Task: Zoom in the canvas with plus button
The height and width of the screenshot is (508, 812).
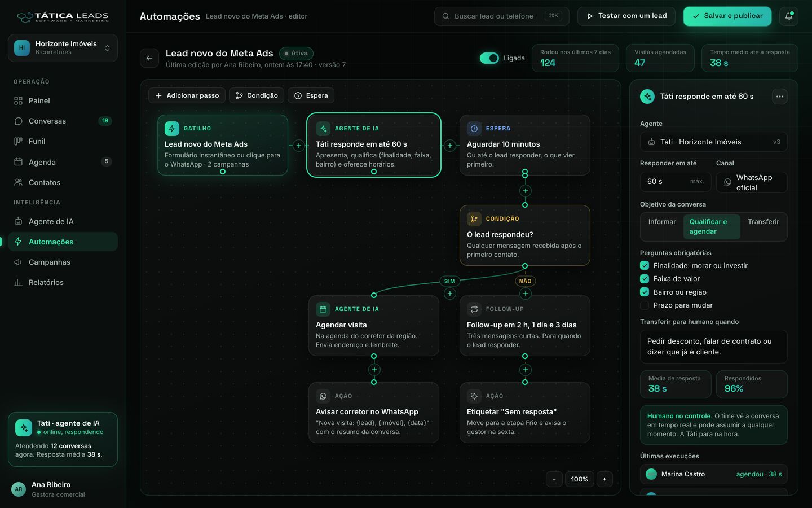Action: point(604,479)
